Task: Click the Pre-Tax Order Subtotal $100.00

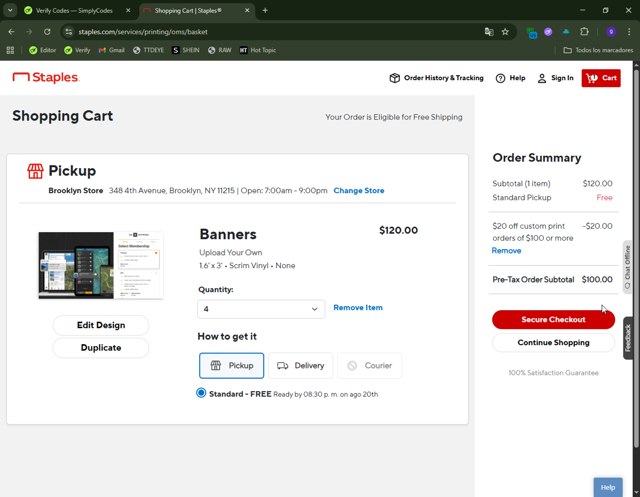Action: coord(552,280)
